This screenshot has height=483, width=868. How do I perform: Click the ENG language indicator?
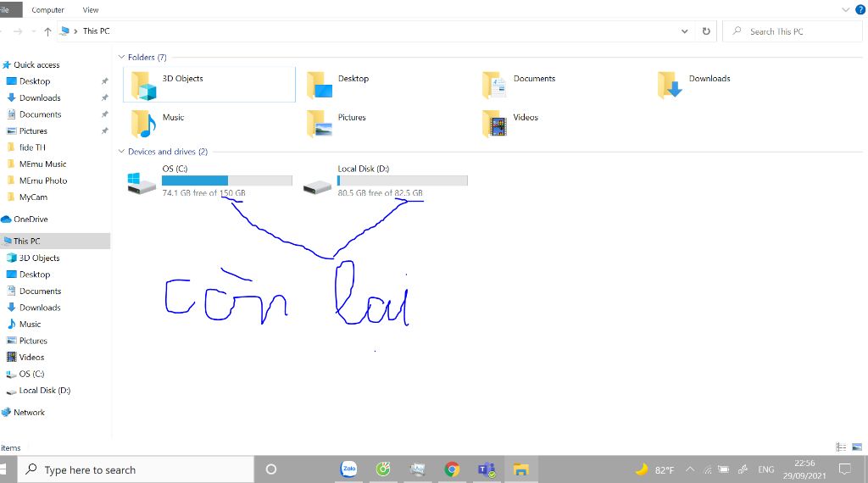pos(766,469)
